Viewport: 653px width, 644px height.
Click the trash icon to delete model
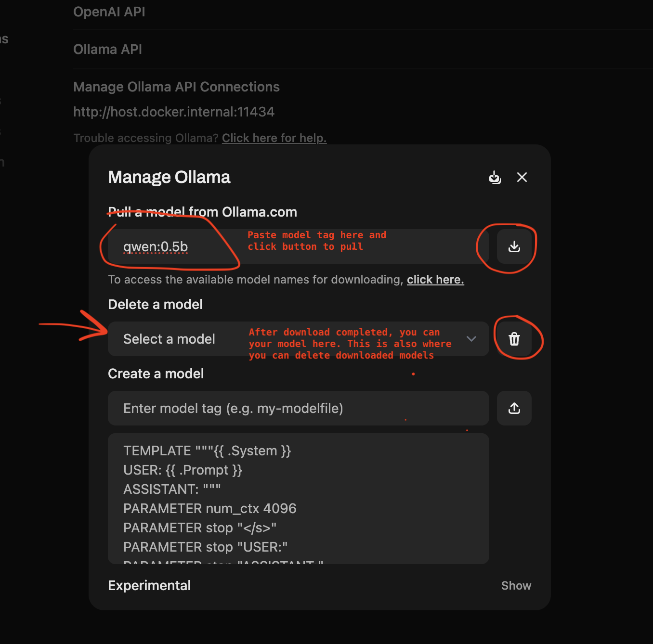[514, 339]
